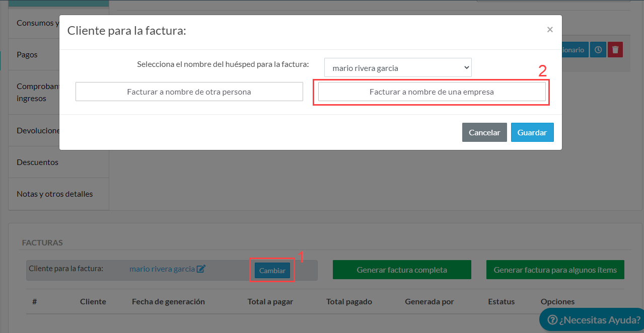
Task: Switch to the Descuentos tab
Action: [x=38, y=162]
